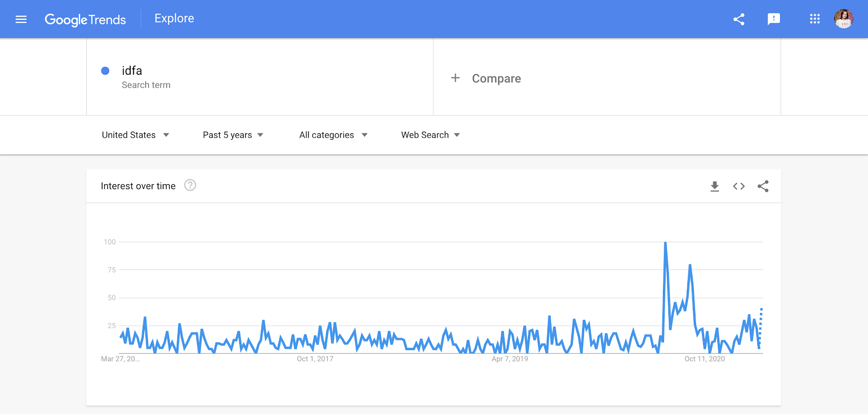Open the Google apps grid
Screen dimensions: 868x414
point(815,19)
